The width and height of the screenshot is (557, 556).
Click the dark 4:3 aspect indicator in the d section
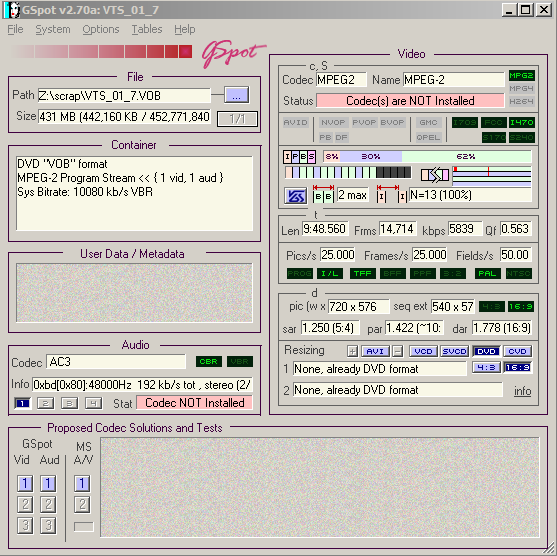(492, 307)
